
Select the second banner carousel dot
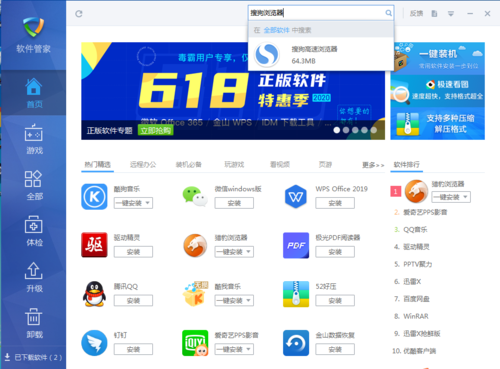[x=346, y=130]
